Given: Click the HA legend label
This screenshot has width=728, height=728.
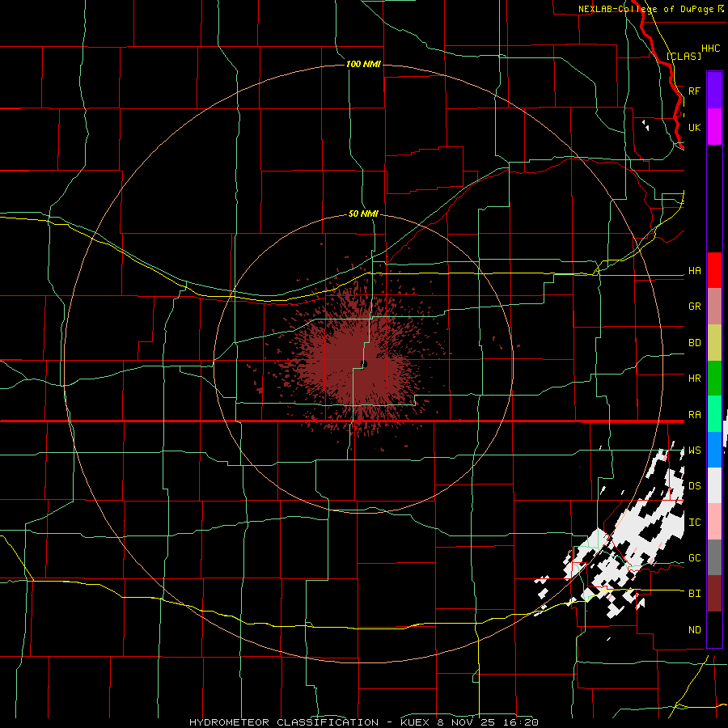Looking at the screenshot, I should pos(694,271).
